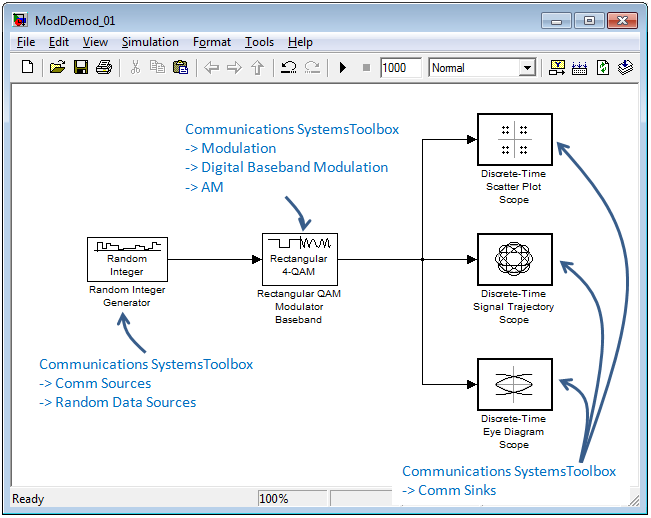Screen dimensions: 651x518
Task: Click 'Discrete-Time Signal Trajectory Scope' label
Action: [514, 307]
